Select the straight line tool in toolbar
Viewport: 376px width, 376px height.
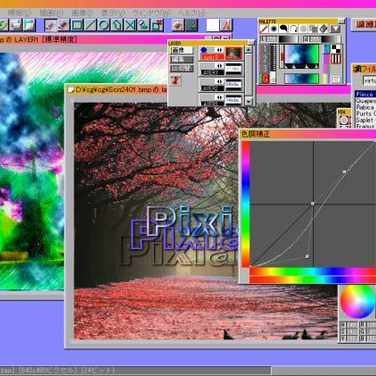click(x=90, y=25)
